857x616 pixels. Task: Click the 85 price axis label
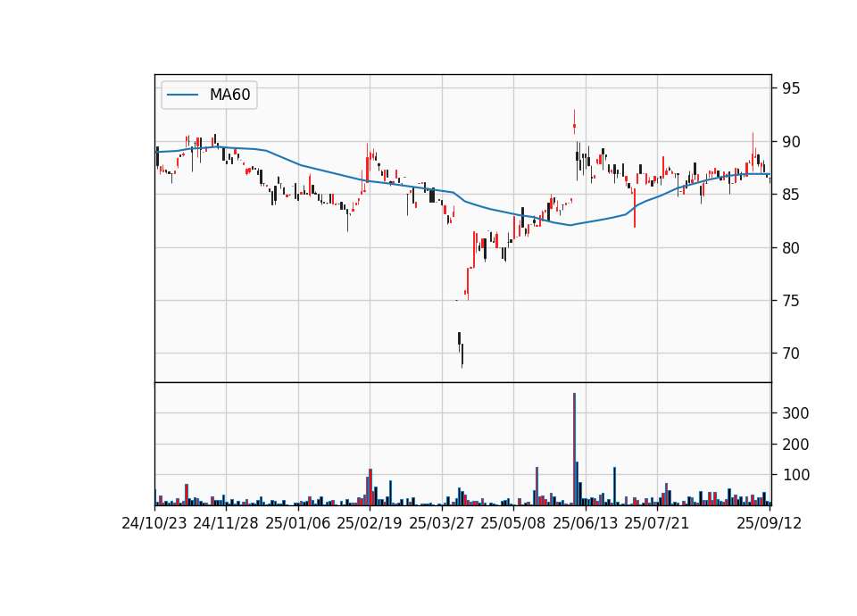(791, 195)
